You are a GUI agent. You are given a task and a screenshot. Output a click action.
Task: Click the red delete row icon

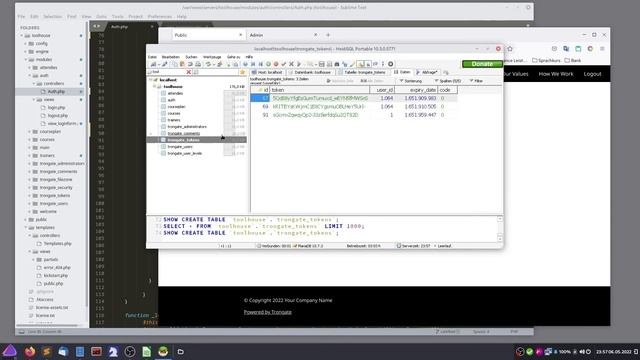pos(276,64)
